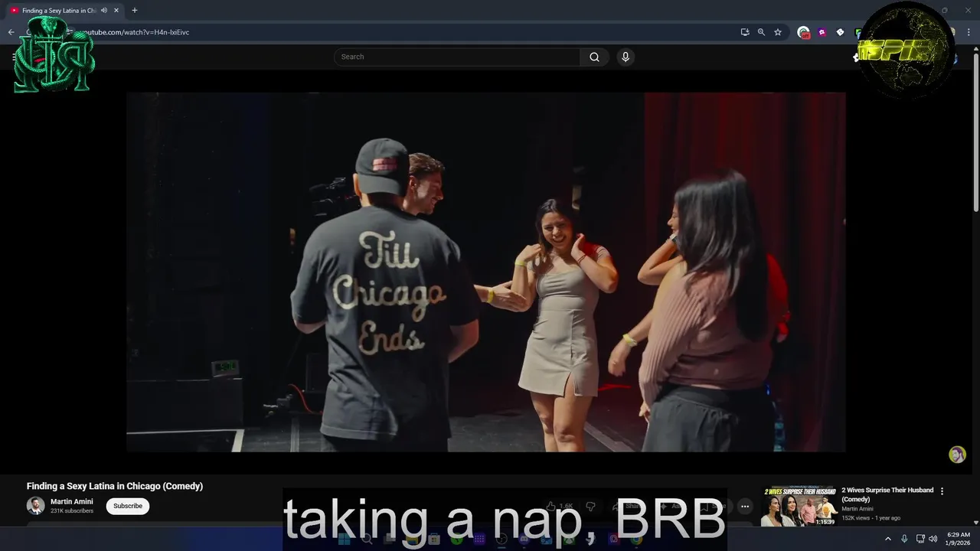Subscribe to the Martin Amini channel
This screenshot has height=551, width=980.
click(x=128, y=506)
